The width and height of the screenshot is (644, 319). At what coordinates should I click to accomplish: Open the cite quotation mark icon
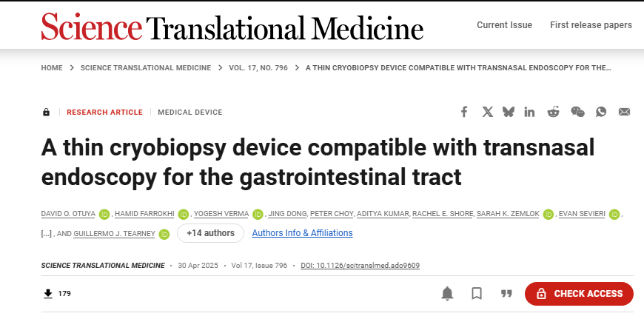pyautogui.click(x=506, y=294)
